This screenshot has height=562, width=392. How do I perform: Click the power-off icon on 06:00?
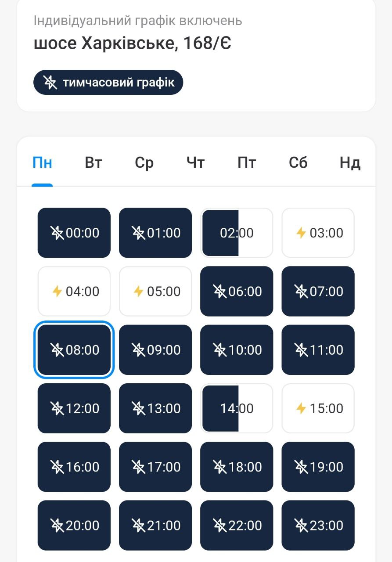click(x=219, y=291)
